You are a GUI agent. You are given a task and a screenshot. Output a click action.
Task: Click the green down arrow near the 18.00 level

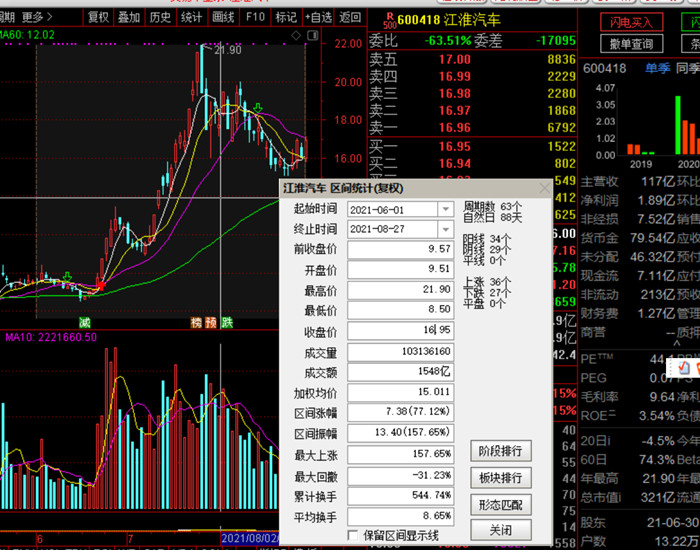pos(258,108)
